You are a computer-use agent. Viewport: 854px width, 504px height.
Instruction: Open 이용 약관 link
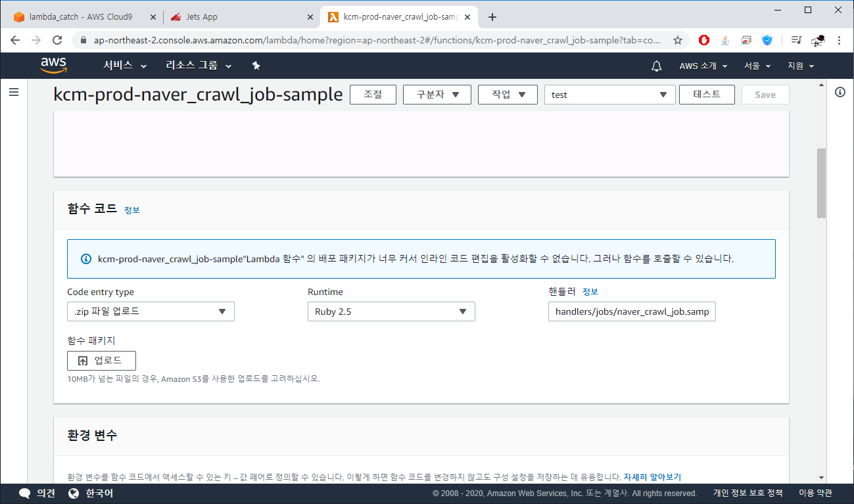[815, 493]
